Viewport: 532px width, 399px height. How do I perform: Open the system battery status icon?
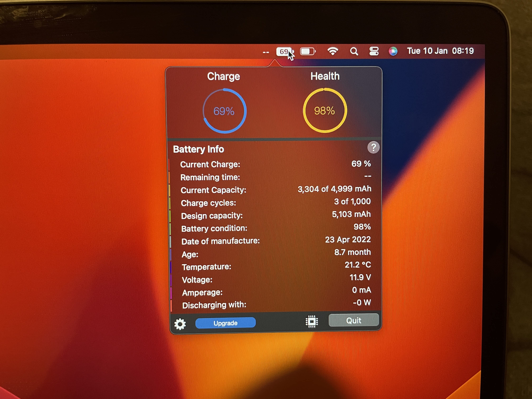click(308, 51)
